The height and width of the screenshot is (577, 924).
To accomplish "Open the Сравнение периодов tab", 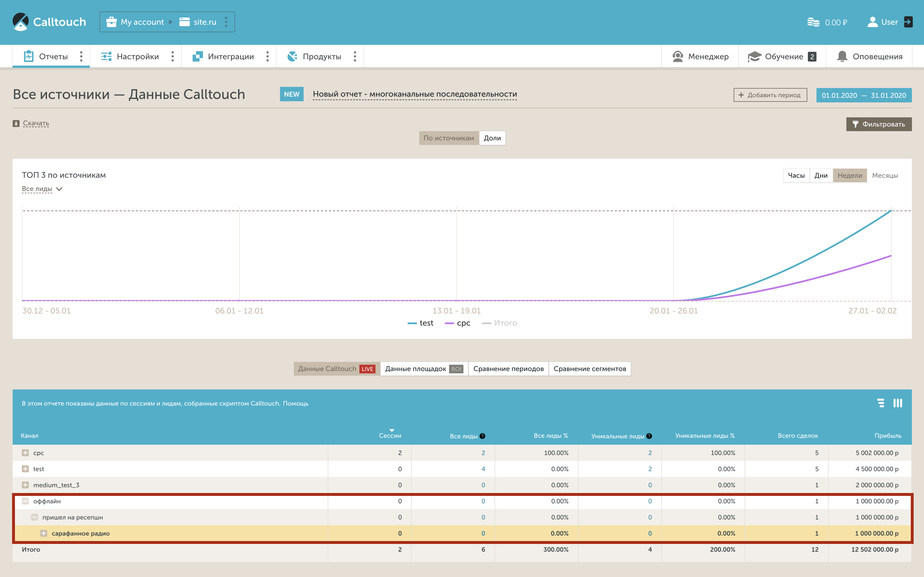I will 508,369.
